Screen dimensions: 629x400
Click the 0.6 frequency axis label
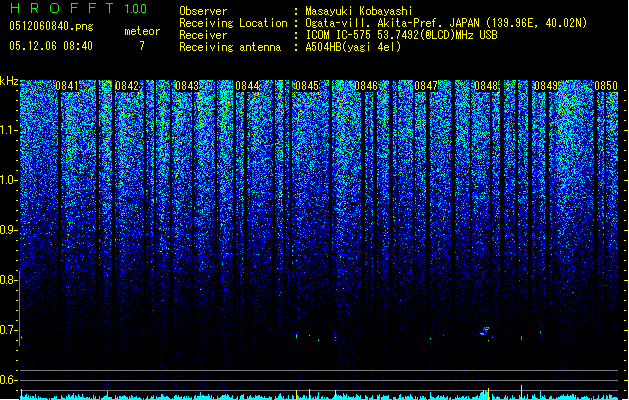coord(8,380)
